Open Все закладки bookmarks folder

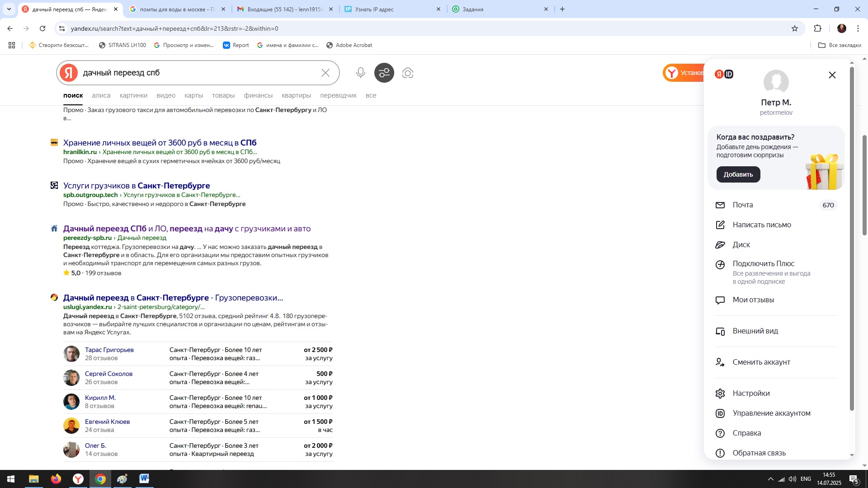coord(840,45)
